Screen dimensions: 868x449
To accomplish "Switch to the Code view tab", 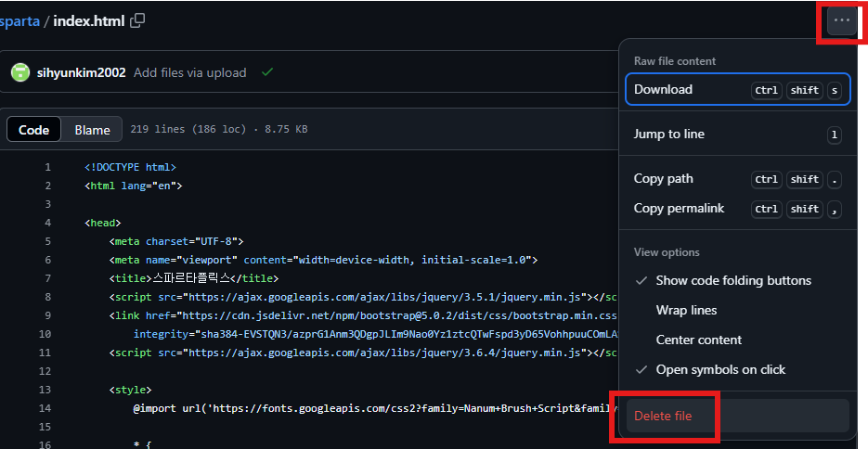I will [33, 130].
